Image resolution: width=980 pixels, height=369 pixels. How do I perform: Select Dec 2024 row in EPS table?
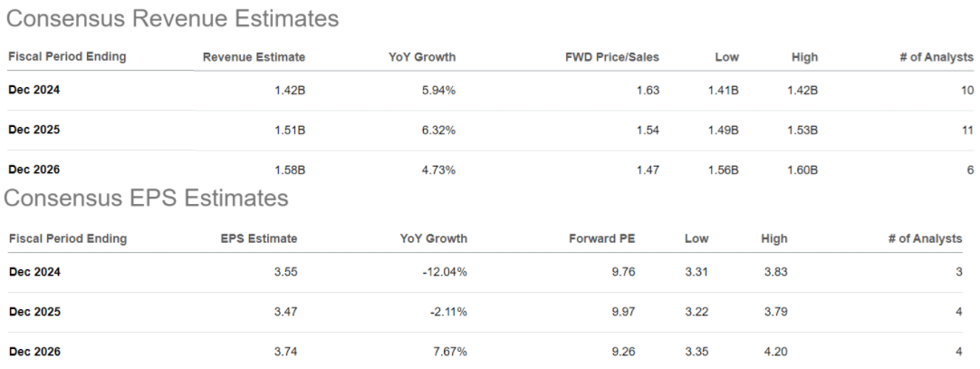(34, 271)
